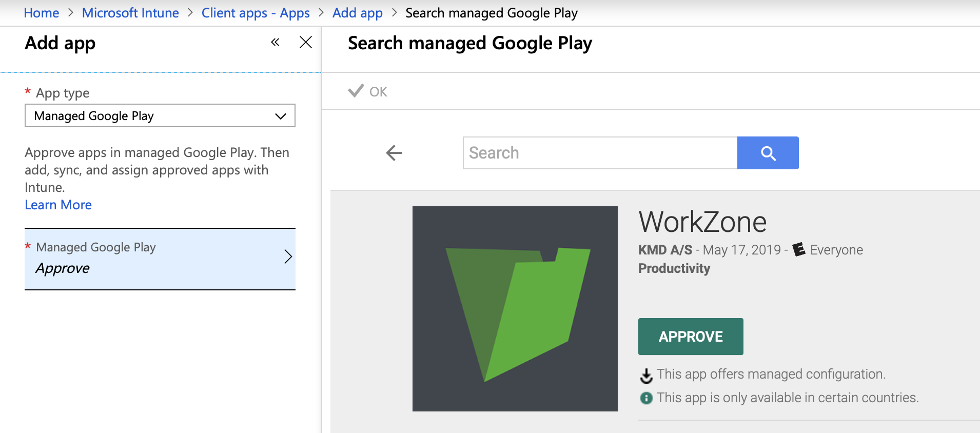Viewport: 980px width, 433px height.
Task: Click the OK checkmark button
Action: tap(367, 91)
